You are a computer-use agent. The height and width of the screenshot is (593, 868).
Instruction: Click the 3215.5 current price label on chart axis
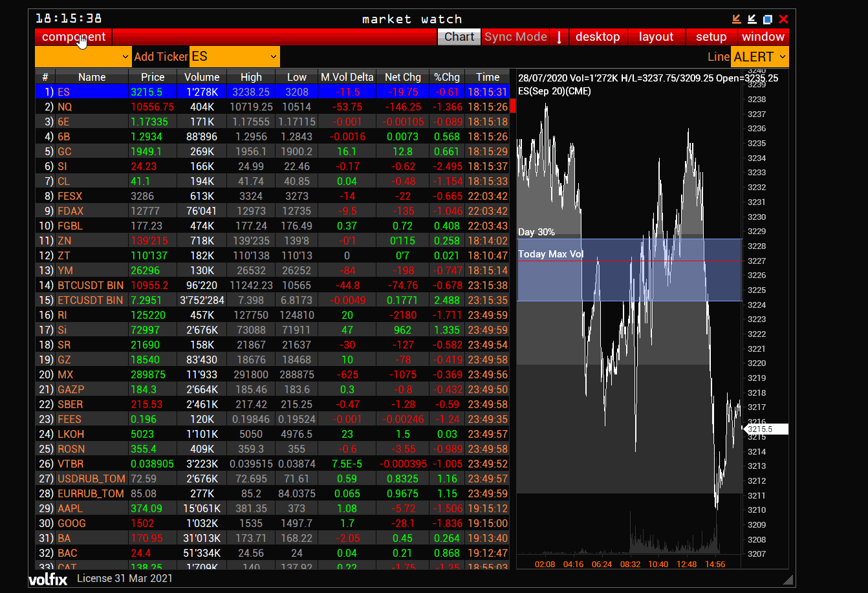click(x=766, y=429)
